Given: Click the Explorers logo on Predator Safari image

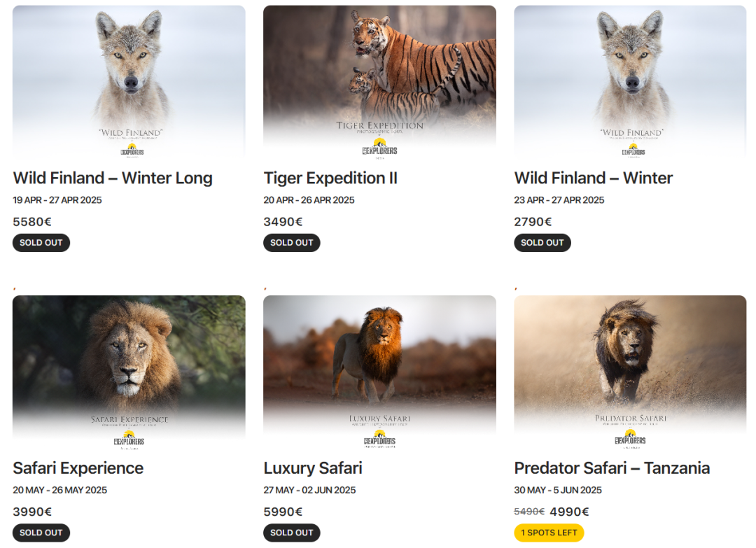Looking at the screenshot, I should click(630, 438).
